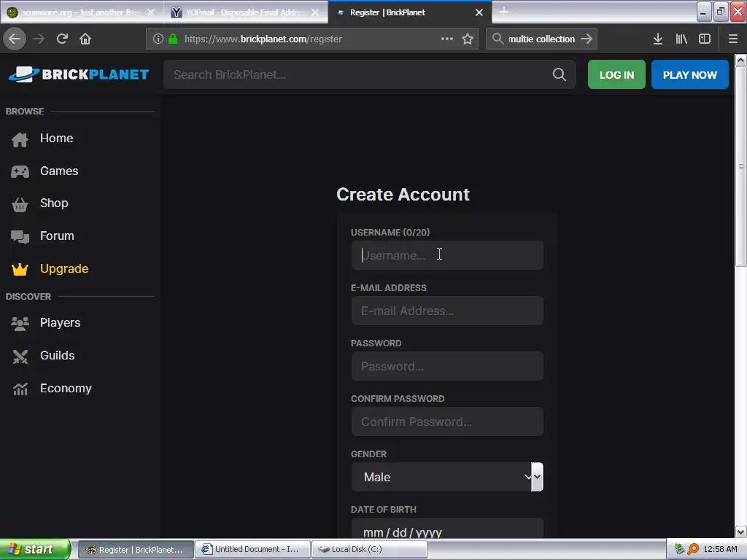Click the search go arrow

587,39
